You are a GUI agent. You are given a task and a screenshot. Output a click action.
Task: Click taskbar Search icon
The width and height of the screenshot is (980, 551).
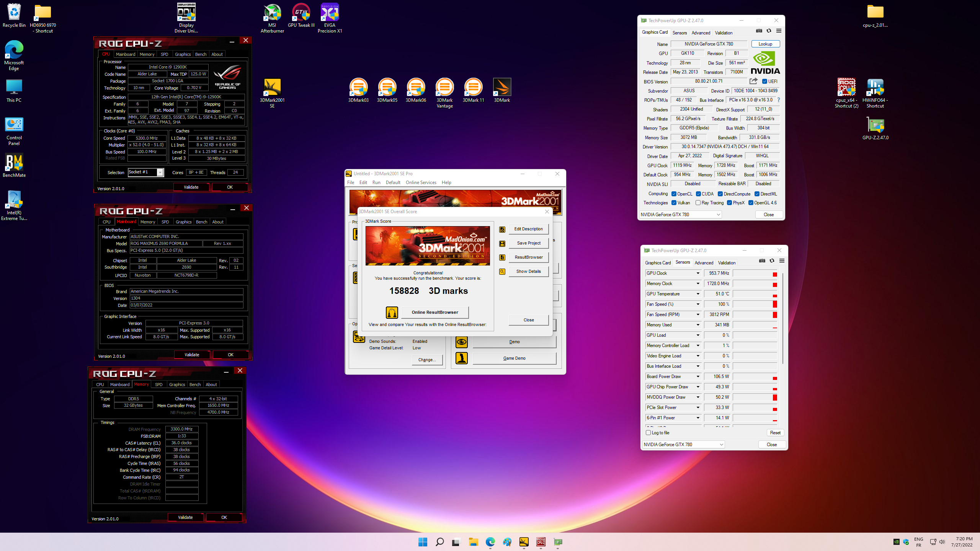(439, 542)
